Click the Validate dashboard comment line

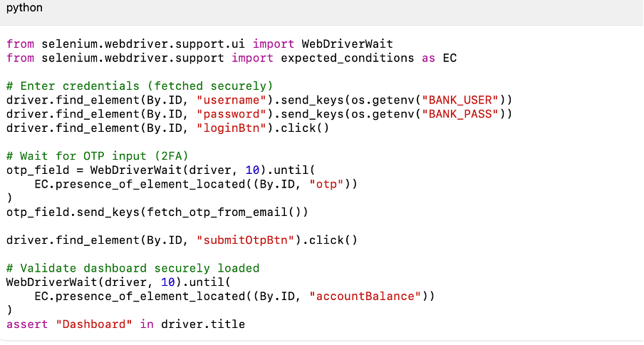(x=133, y=268)
